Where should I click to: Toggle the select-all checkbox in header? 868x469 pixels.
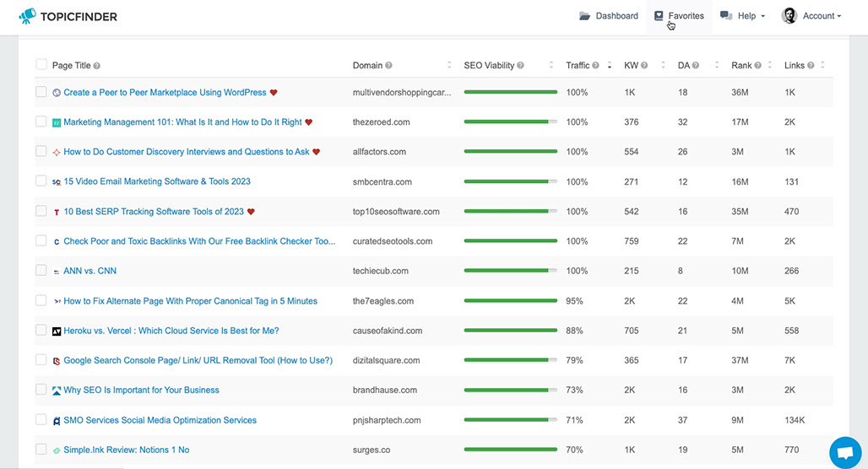pyautogui.click(x=41, y=65)
